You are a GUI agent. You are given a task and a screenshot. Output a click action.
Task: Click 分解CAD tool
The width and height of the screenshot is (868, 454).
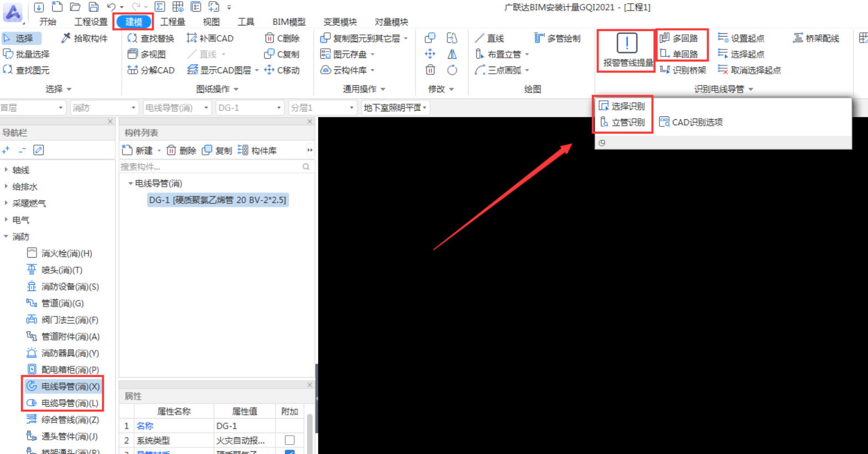(x=151, y=70)
